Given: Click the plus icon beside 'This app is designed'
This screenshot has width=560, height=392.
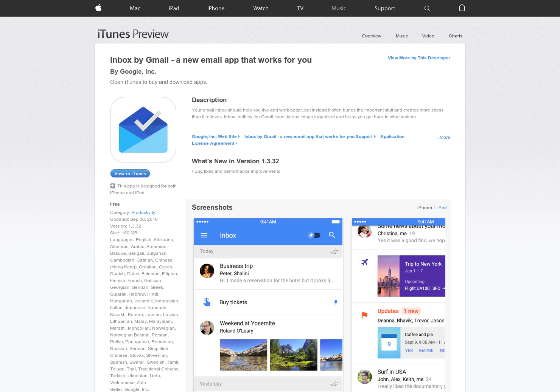Looking at the screenshot, I should (x=113, y=186).
